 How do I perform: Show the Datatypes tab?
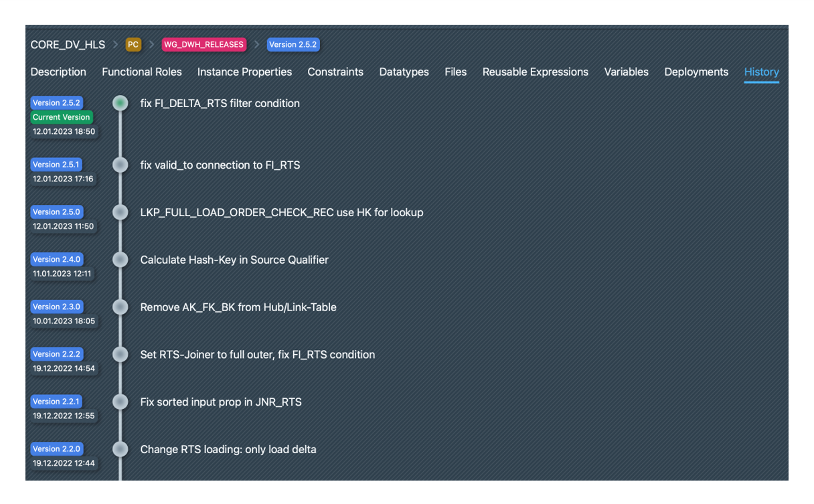pos(404,72)
